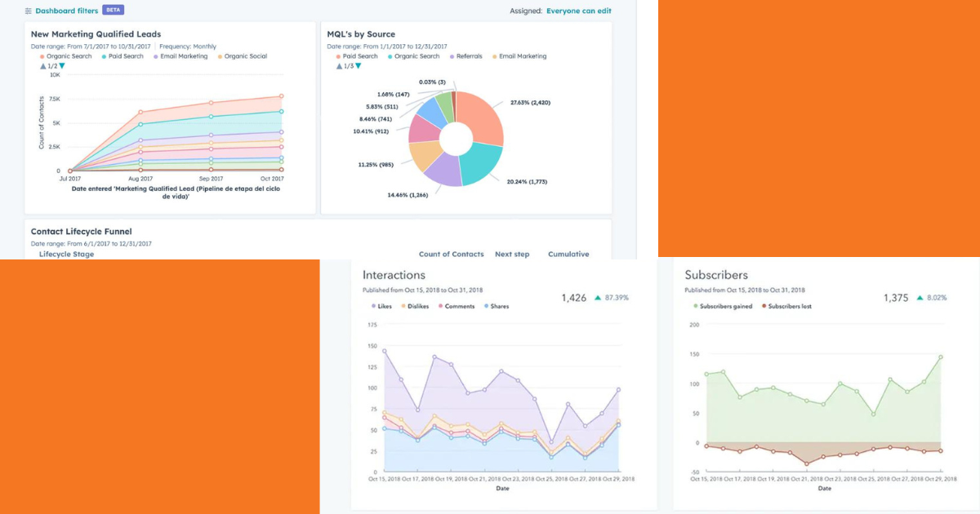980x514 pixels.
Task: Click the Lifecycle Stage column header
Action: [66, 255]
